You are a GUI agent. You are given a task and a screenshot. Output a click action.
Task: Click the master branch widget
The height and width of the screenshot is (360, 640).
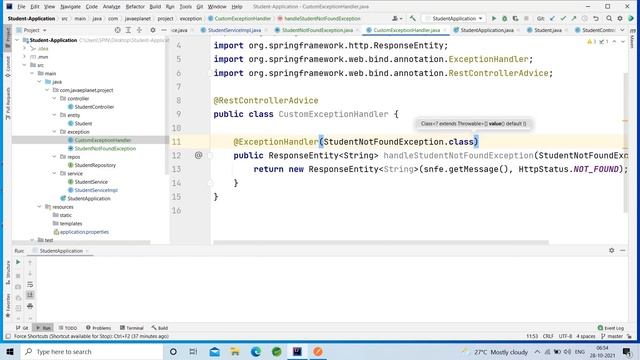(612, 336)
